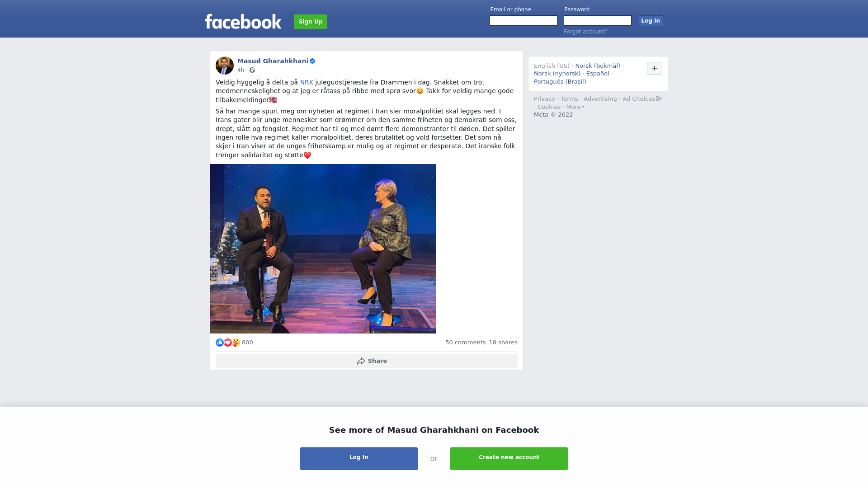The image size is (868, 488).
Task: Click the Log In button in header
Action: point(651,21)
